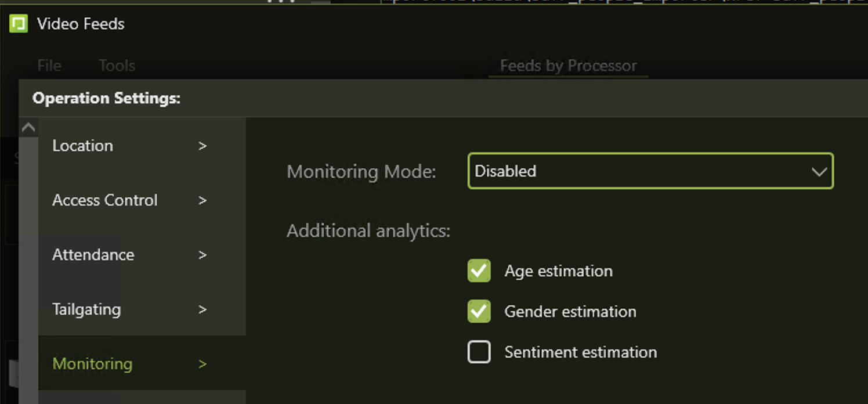The height and width of the screenshot is (404, 868).
Task: Open Access Control settings
Action: 105,200
